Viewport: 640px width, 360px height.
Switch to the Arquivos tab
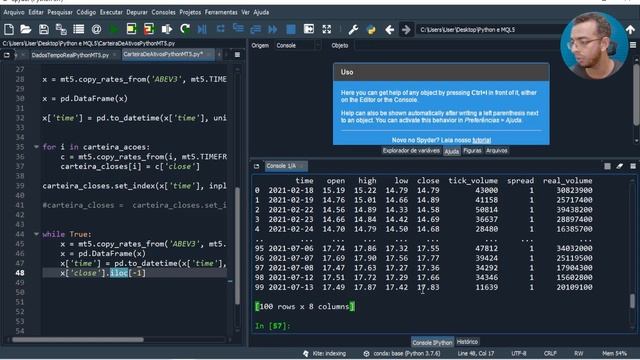(x=496, y=151)
